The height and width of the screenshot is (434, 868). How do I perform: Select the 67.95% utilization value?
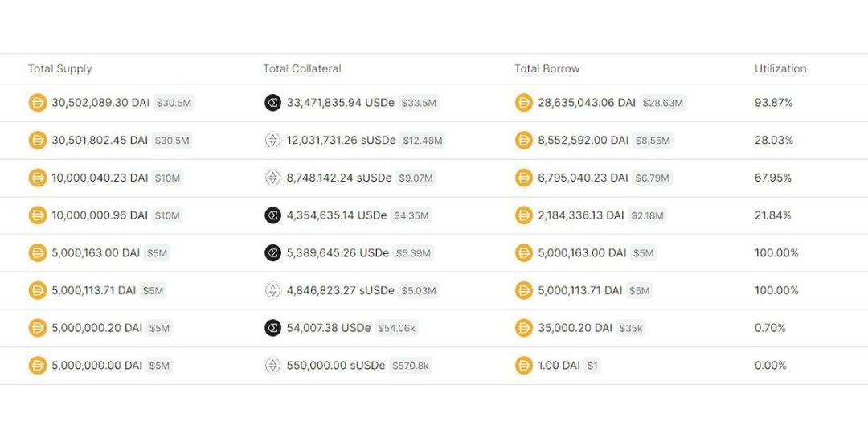point(773,178)
